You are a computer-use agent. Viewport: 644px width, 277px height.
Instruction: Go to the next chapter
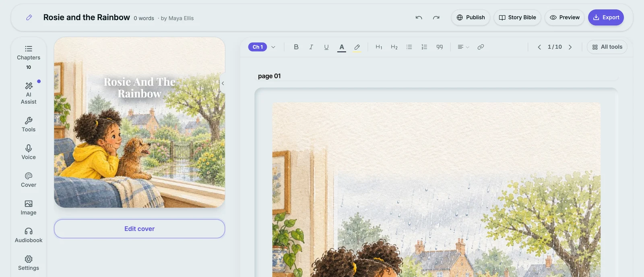[570, 47]
